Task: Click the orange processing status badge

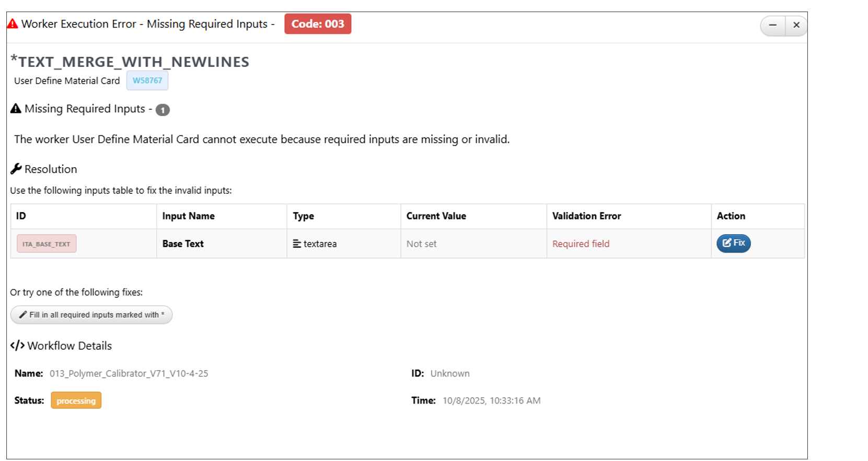Action: click(76, 400)
